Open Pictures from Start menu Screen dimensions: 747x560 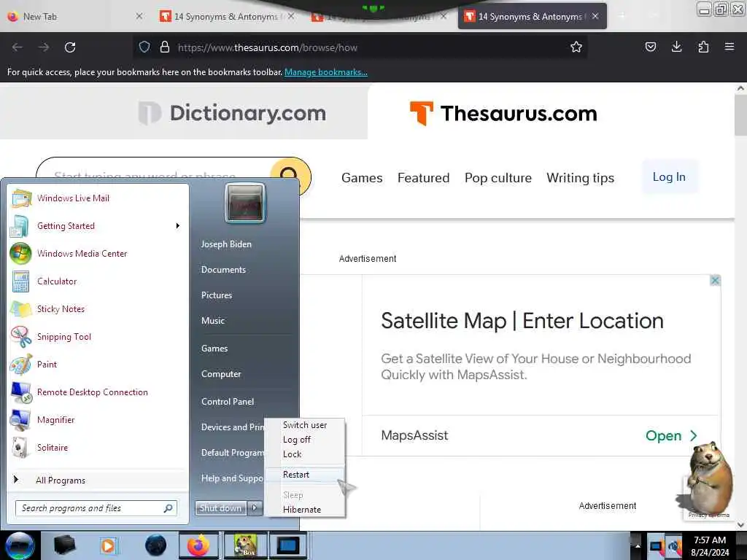point(217,295)
